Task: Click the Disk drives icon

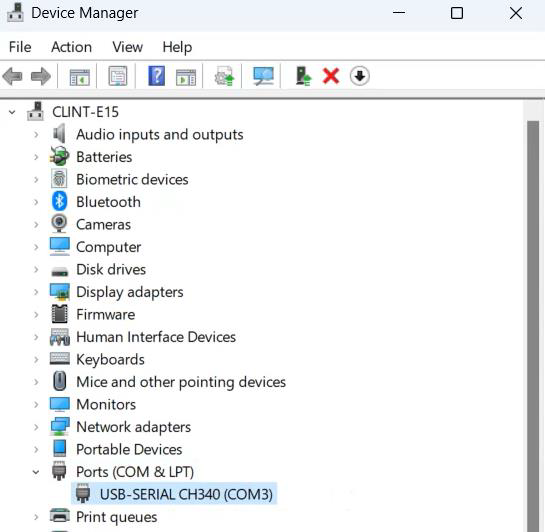Action: tap(60, 271)
